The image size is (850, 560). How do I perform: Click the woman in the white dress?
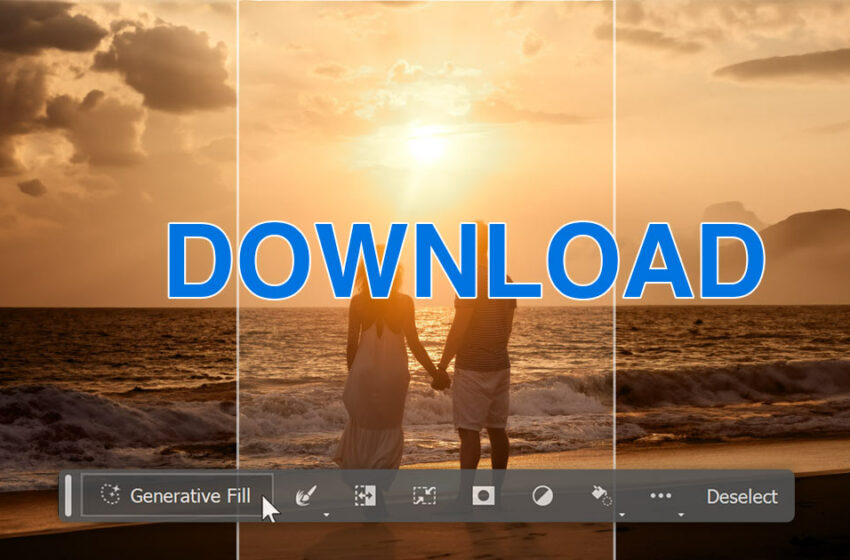coord(376,370)
